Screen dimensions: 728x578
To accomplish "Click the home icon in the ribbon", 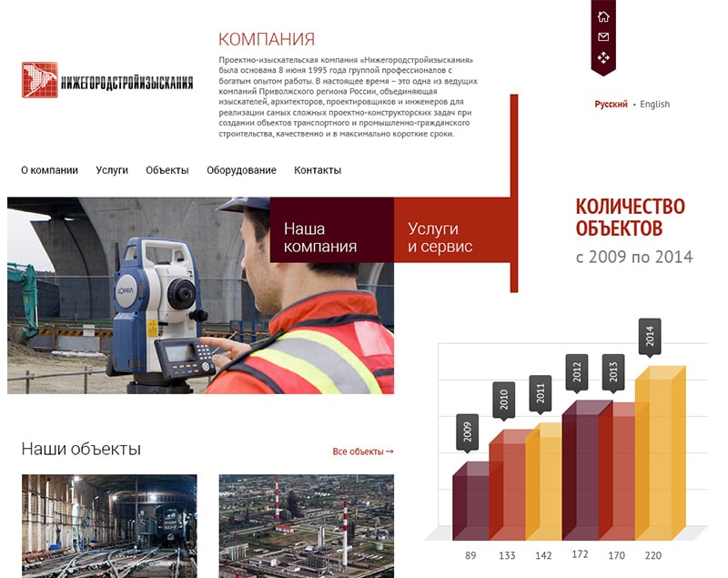I will pyautogui.click(x=602, y=16).
